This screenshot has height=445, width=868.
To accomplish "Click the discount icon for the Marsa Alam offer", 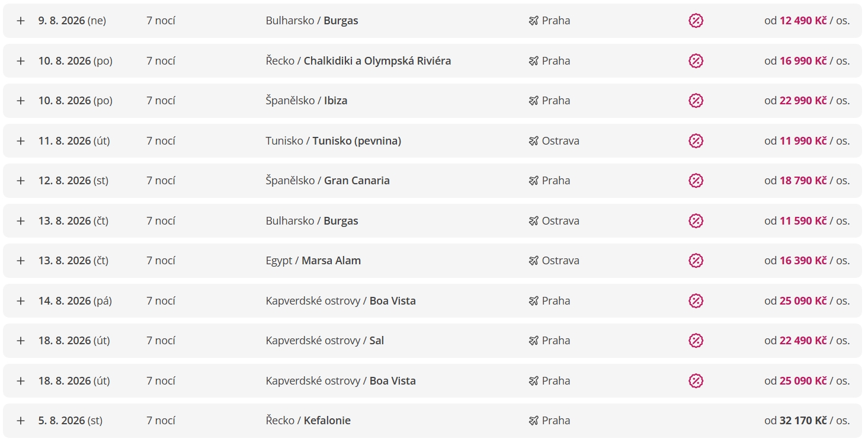I will coord(696,261).
